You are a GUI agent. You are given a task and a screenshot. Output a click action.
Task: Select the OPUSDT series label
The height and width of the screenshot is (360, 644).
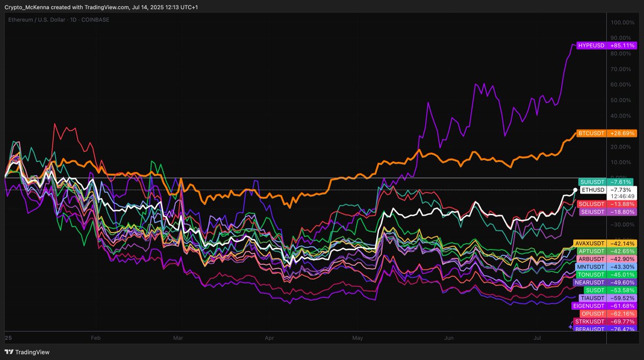[x=592, y=313]
